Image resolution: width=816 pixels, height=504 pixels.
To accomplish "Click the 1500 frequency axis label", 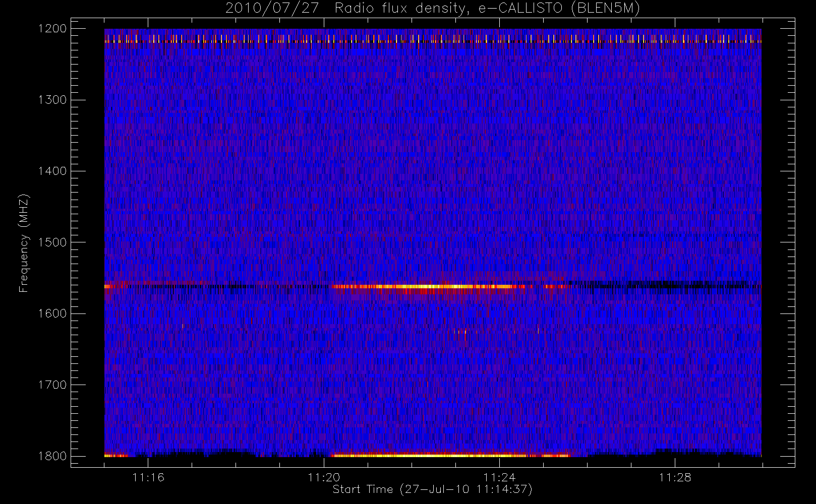I will 52,242.
